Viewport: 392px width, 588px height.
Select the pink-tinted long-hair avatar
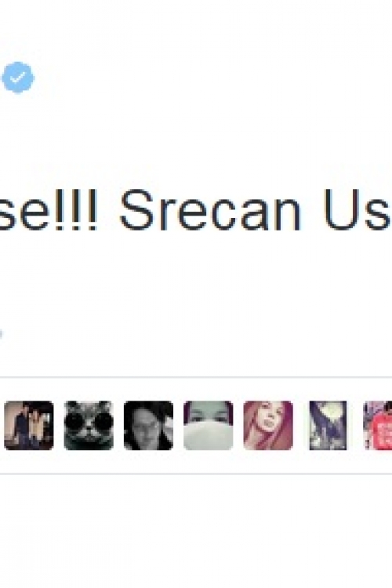point(268,425)
